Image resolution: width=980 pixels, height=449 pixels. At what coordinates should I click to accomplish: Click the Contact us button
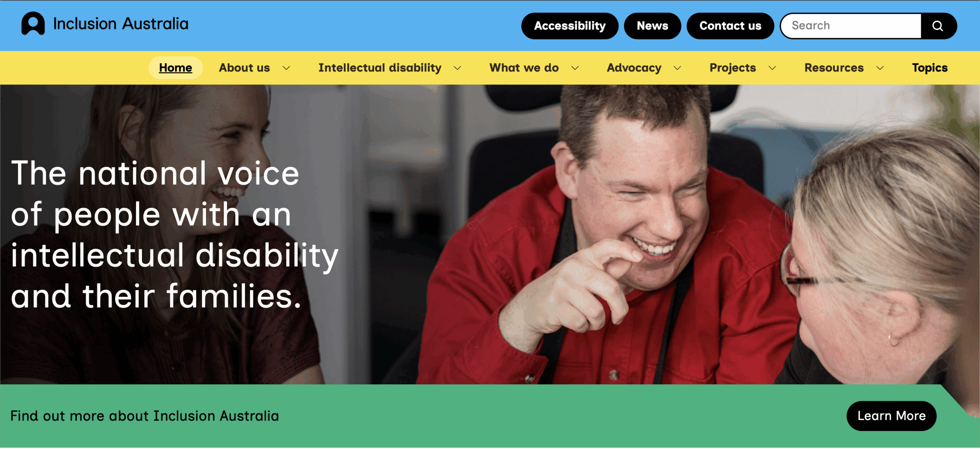click(730, 26)
